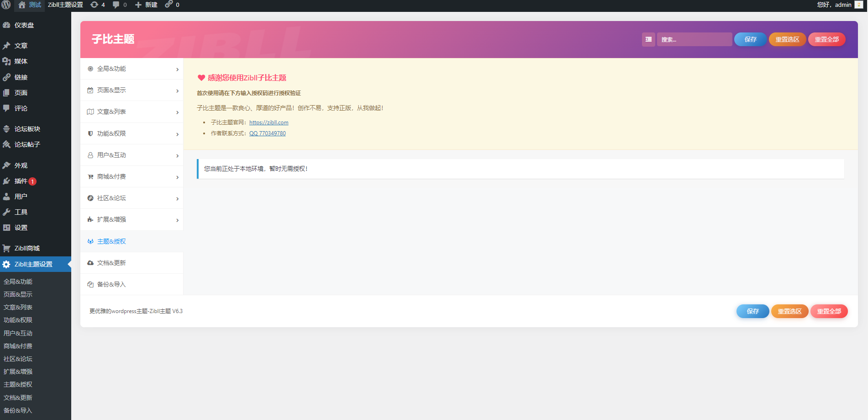868x420 pixels.
Task: Click the 工具 wrench icon
Action: pyautogui.click(x=6, y=212)
